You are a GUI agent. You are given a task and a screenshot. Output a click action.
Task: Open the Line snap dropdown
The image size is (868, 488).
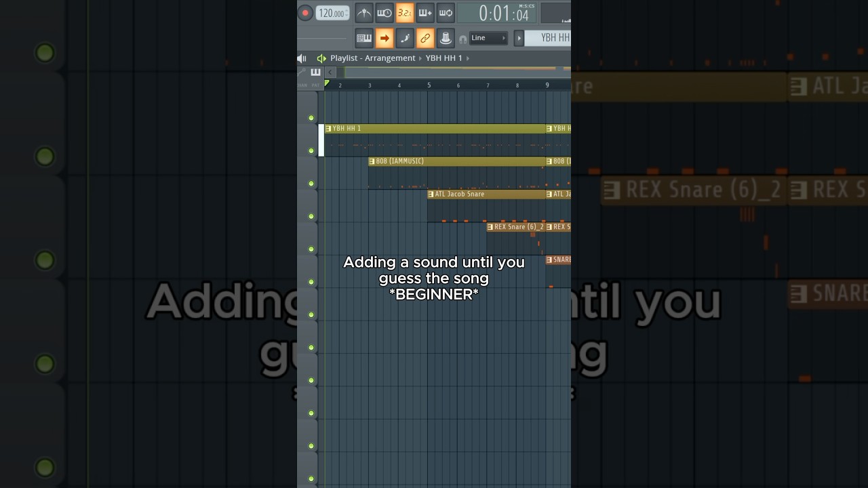tap(488, 38)
